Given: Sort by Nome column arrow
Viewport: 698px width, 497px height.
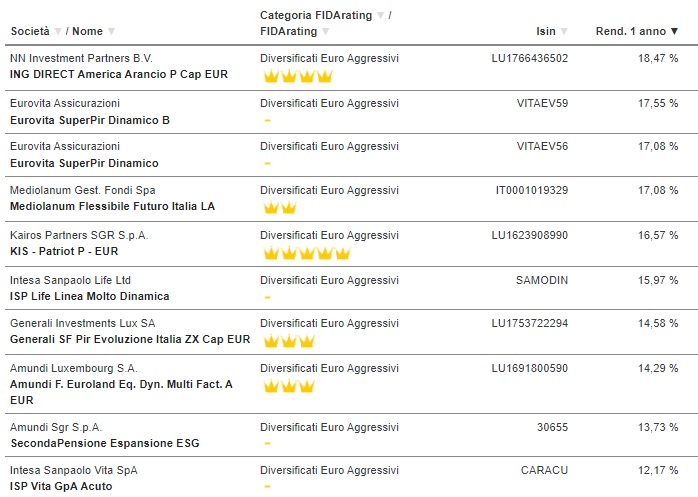Looking at the screenshot, I should pos(111,32).
